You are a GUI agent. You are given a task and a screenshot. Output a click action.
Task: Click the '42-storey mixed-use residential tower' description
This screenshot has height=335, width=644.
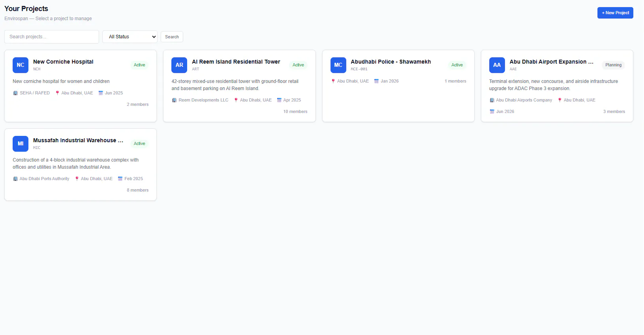[235, 85]
